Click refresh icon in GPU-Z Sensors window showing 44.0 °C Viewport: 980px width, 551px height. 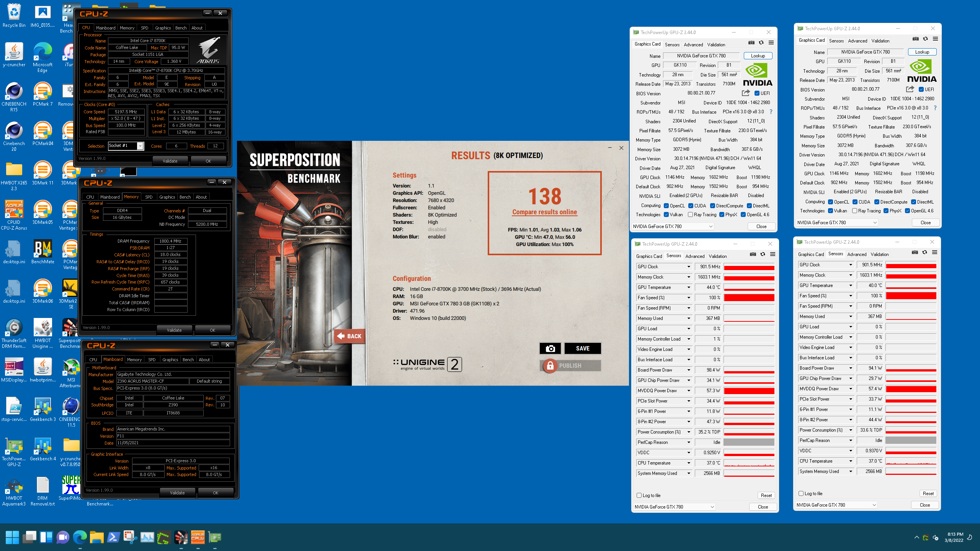coord(763,254)
